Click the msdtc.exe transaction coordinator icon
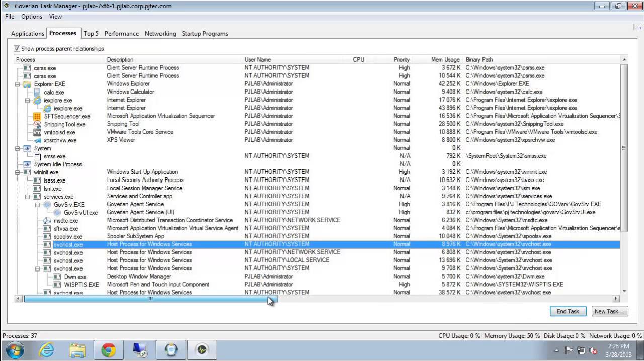Image resolution: width=644 pixels, height=361 pixels. (47, 221)
